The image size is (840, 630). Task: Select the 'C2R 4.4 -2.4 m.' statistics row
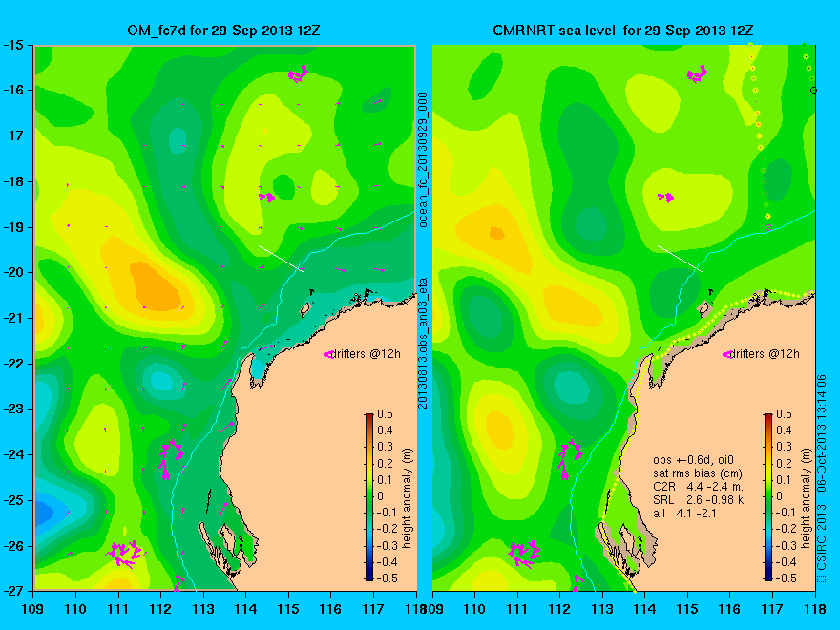point(698,487)
